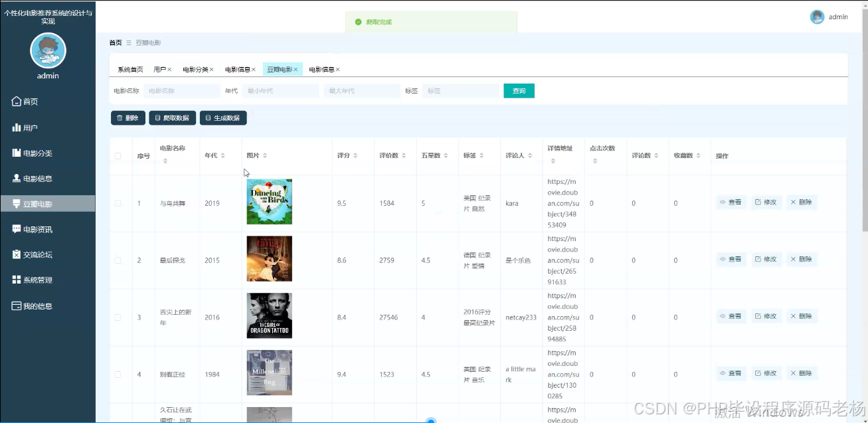This screenshot has width=868, height=423.
Task: Focus the 最大年代 input field
Action: pyautogui.click(x=362, y=91)
